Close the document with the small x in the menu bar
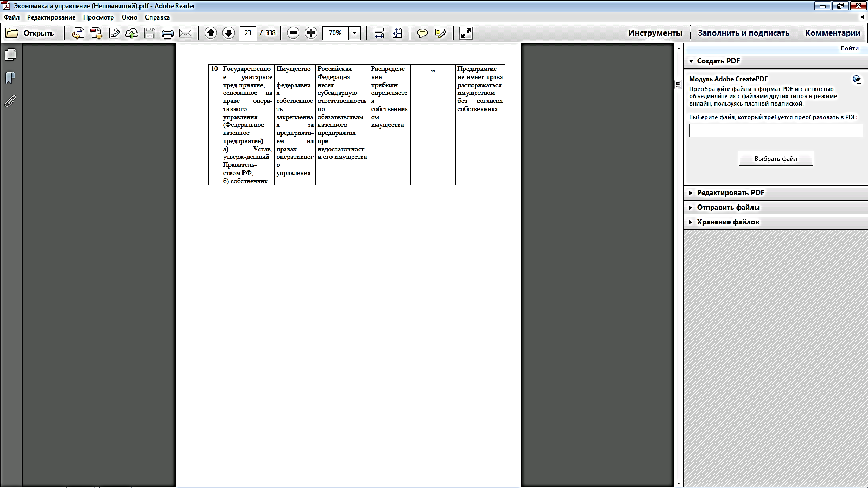 (862, 17)
